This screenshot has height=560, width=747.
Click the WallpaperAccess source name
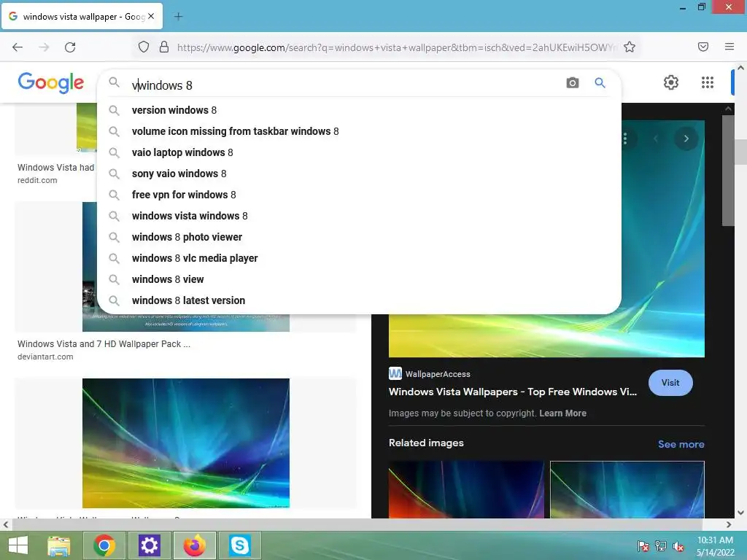(x=438, y=374)
